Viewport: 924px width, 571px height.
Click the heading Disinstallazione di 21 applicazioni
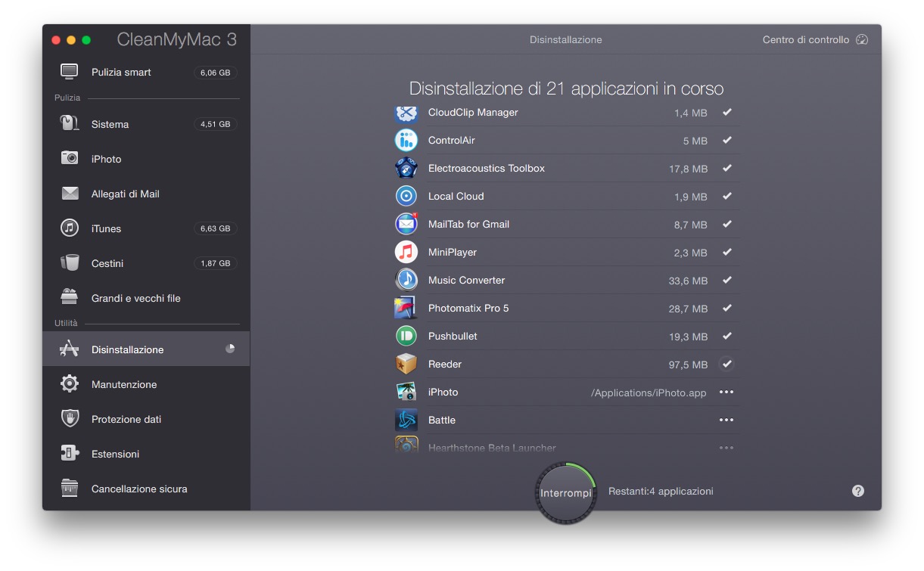click(x=566, y=88)
